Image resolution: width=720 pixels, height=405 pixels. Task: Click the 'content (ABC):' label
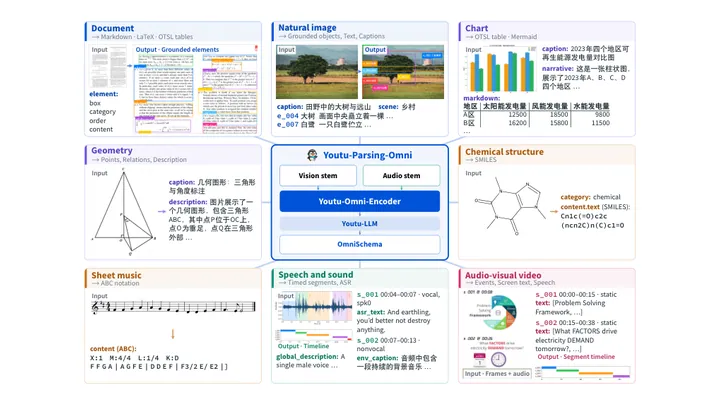[113, 349]
